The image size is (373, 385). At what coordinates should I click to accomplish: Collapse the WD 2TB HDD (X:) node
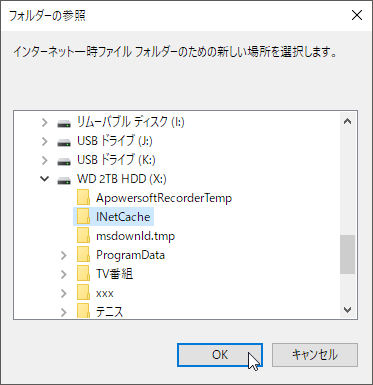(44, 179)
